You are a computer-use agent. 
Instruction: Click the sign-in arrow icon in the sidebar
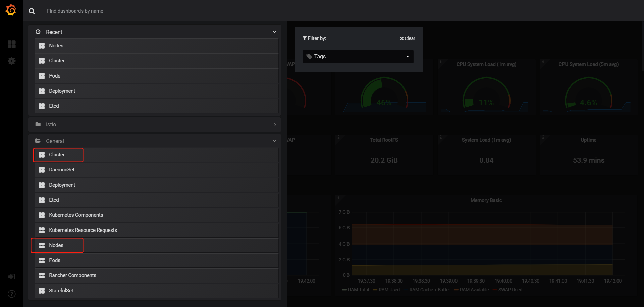point(11,277)
